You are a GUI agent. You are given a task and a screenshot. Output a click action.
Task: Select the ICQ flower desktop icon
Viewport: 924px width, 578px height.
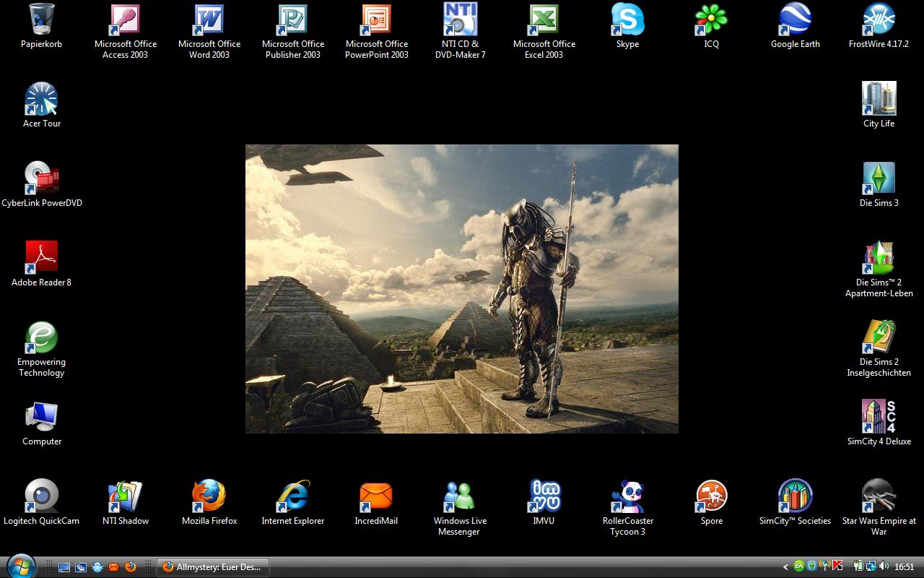pyautogui.click(x=711, y=27)
